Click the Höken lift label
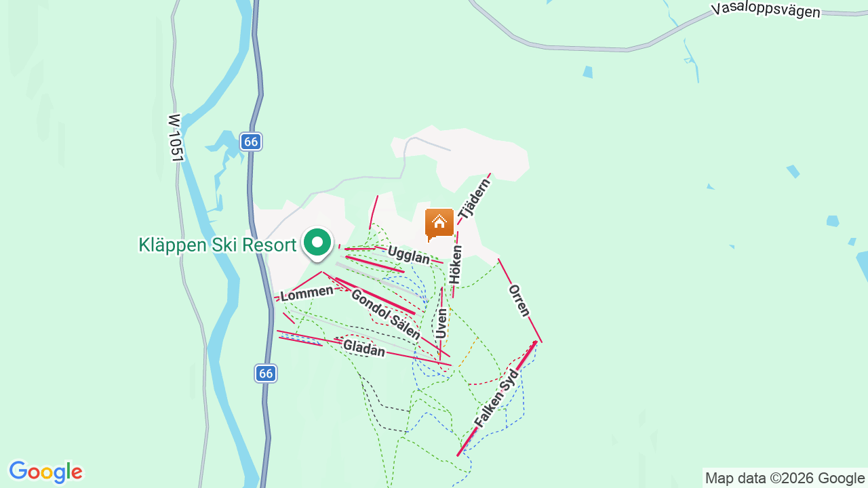 pyautogui.click(x=456, y=265)
